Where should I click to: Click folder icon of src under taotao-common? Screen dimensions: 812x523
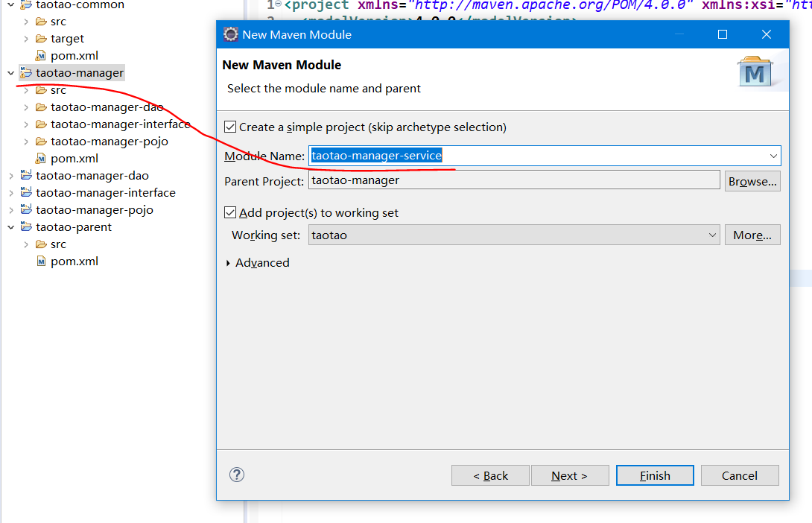click(41, 21)
